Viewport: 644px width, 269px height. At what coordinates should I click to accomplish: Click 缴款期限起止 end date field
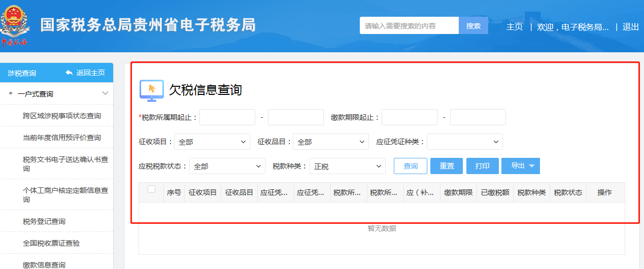(x=478, y=117)
